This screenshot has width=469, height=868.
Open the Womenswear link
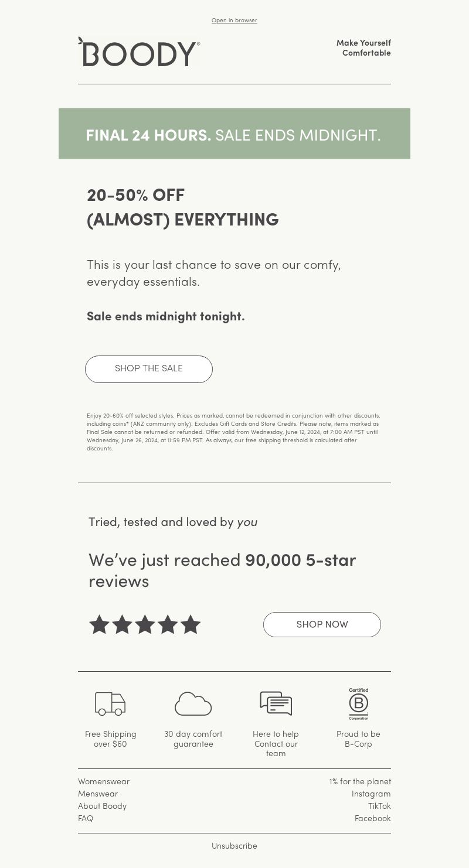[104, 781]
